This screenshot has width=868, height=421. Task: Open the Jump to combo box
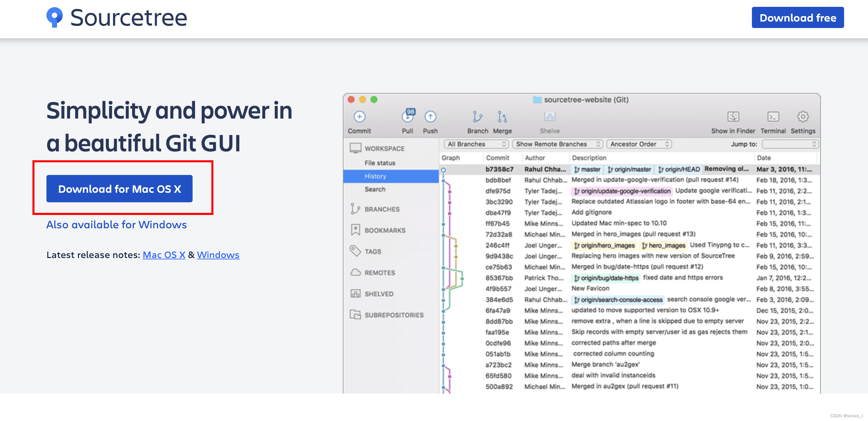(x=790, y=144)
